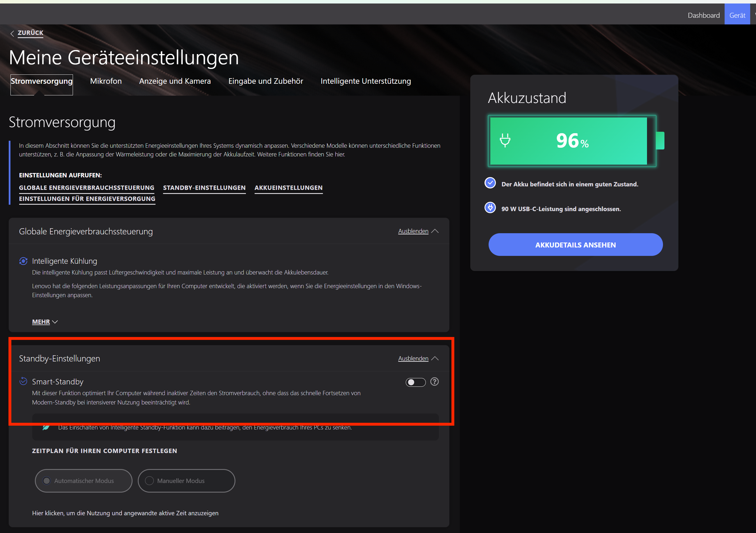Open the Smart-Standby help question mark
The height and width of the screenshot is (533, 756).
point(434,382)
